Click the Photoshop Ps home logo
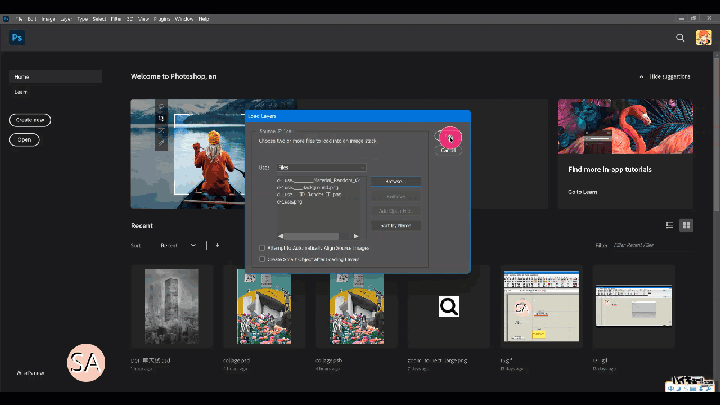Screen dimensions: 720x405 (x=17, y=38)
